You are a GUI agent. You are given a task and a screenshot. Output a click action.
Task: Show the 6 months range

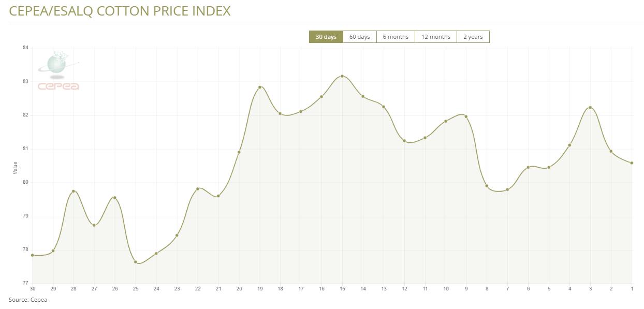pos(396,37)
